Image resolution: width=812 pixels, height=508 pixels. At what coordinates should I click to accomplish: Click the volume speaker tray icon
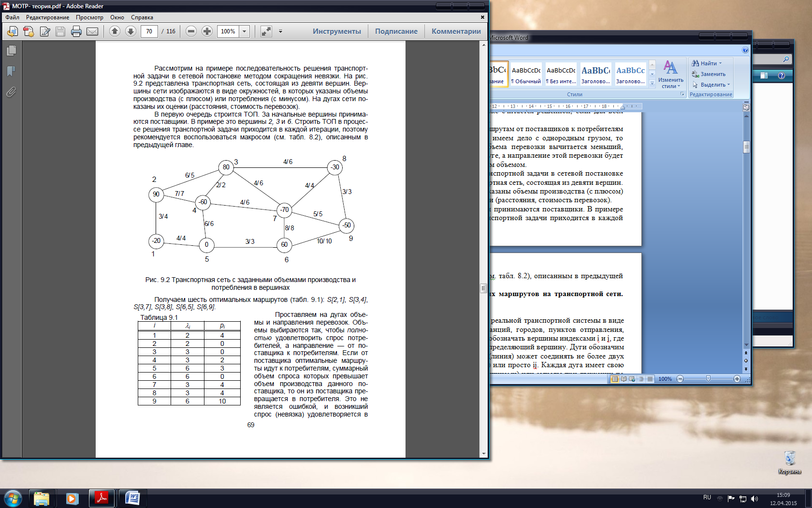(754, 499)
